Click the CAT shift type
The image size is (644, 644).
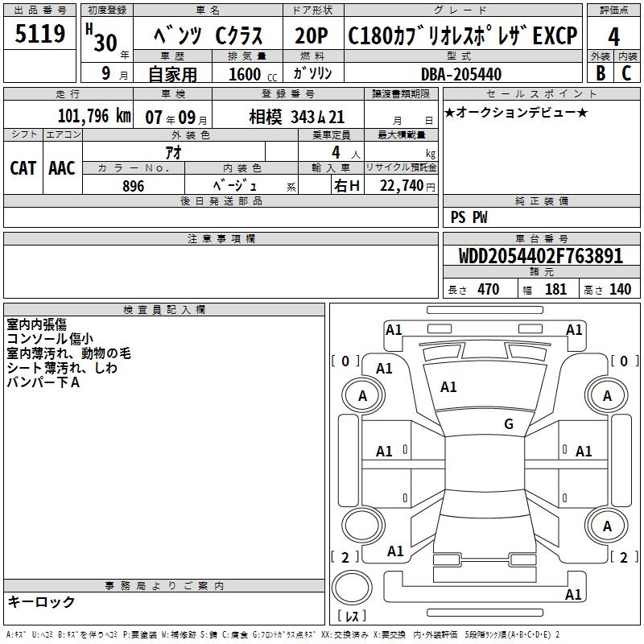[x=23, y=167]
